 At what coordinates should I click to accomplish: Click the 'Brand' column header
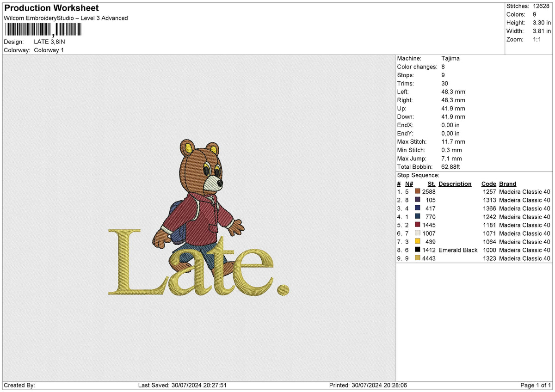[508, 184]
